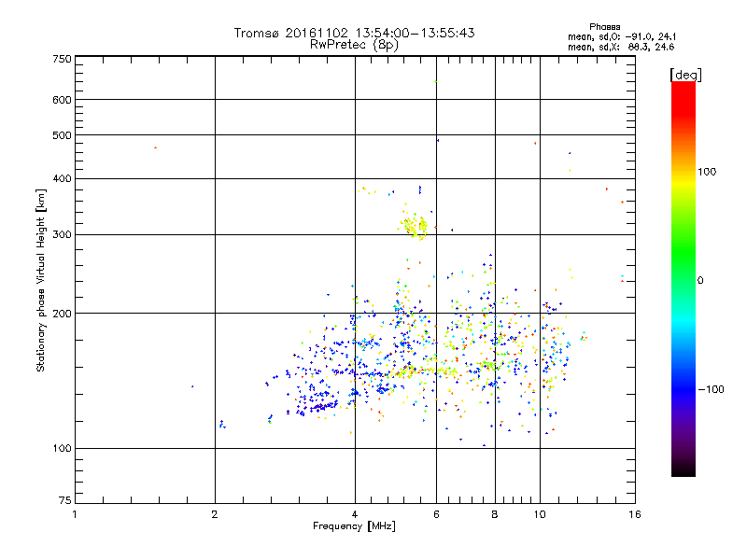Click the isolated orange point near 1.5 MHz

click(x=155, y=147)
